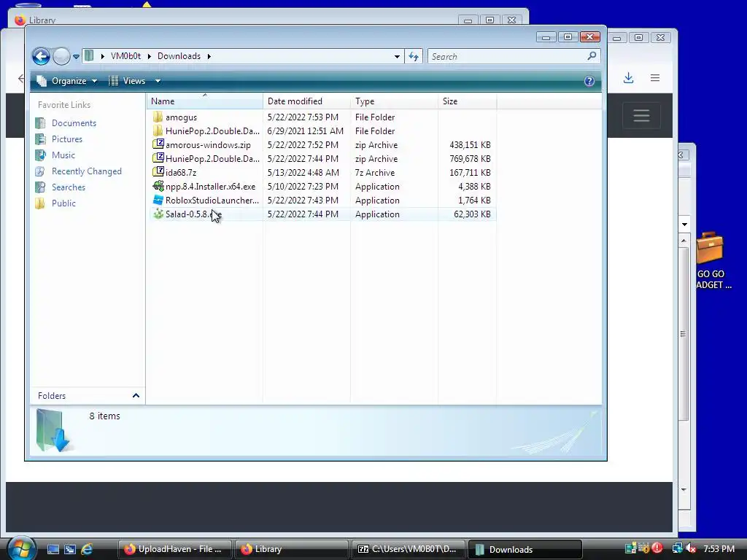Open webpage hamburger menu in dark header
Screen dimensions: 747x560
point(641,115)
